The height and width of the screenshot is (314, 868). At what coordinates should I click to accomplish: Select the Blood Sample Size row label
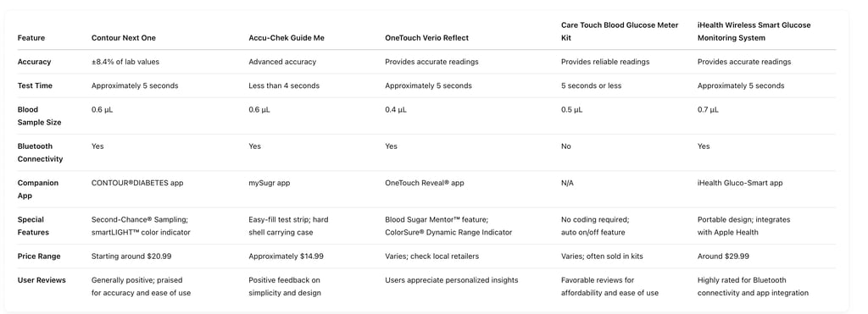coord(39,116)
